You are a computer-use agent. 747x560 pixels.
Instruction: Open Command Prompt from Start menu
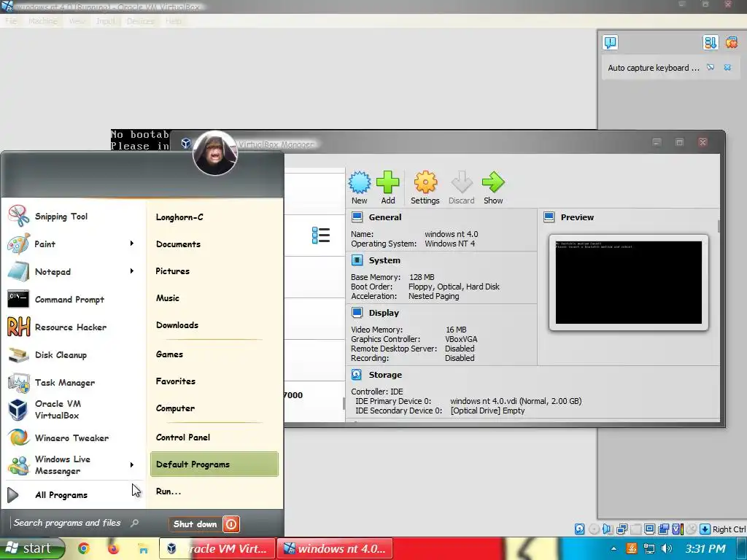point(74,299)
